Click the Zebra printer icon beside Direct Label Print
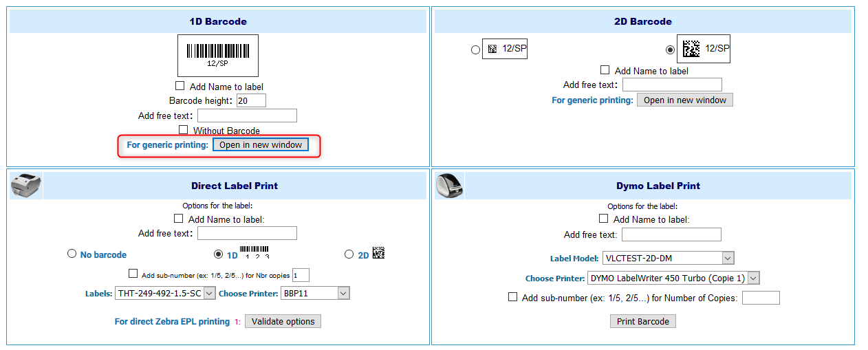 pos(25,185)
